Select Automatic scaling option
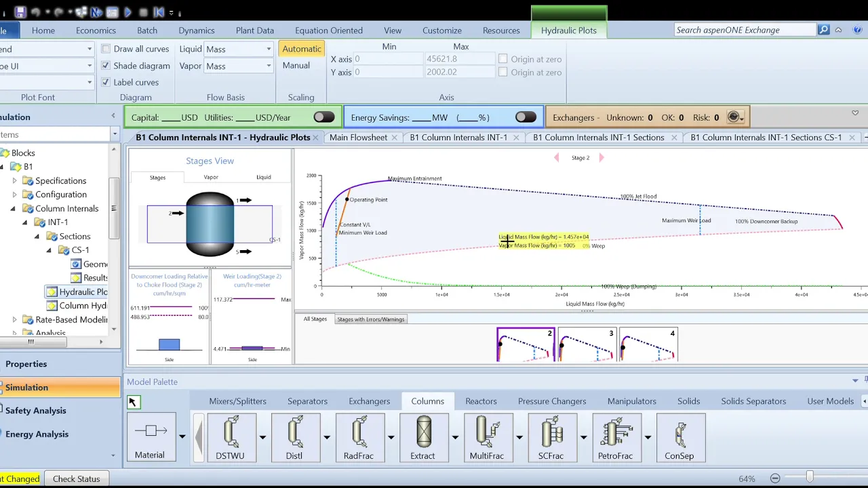 click(301, 49)
